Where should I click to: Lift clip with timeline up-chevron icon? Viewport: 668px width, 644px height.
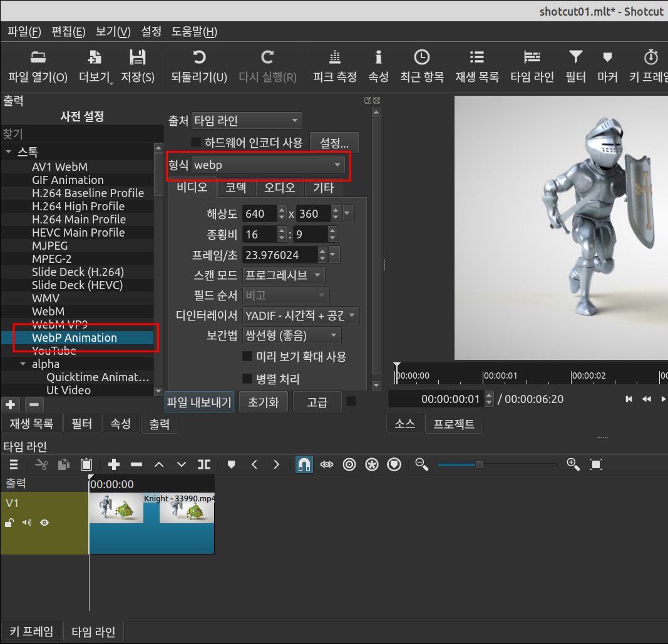click(x=159, y=464)
